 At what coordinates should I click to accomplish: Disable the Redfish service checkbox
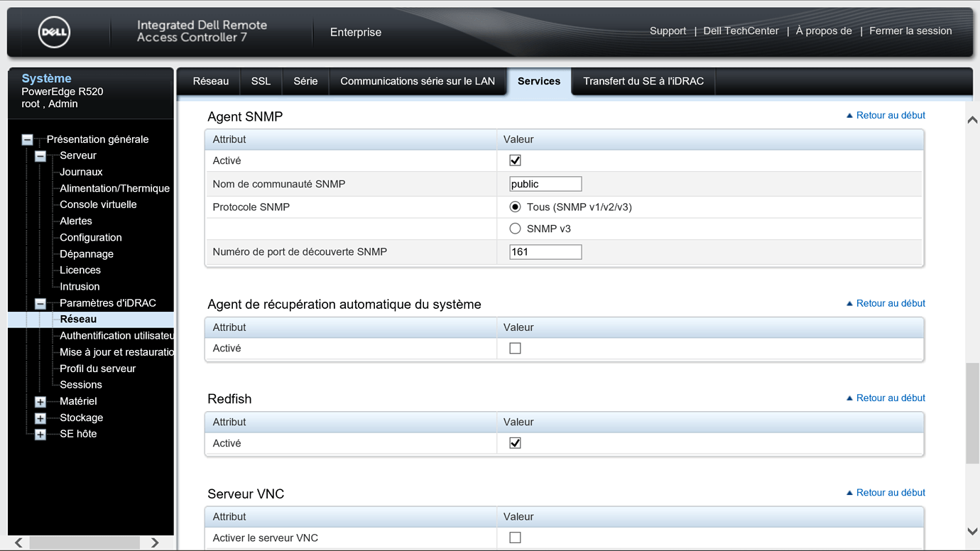(515, 442)
